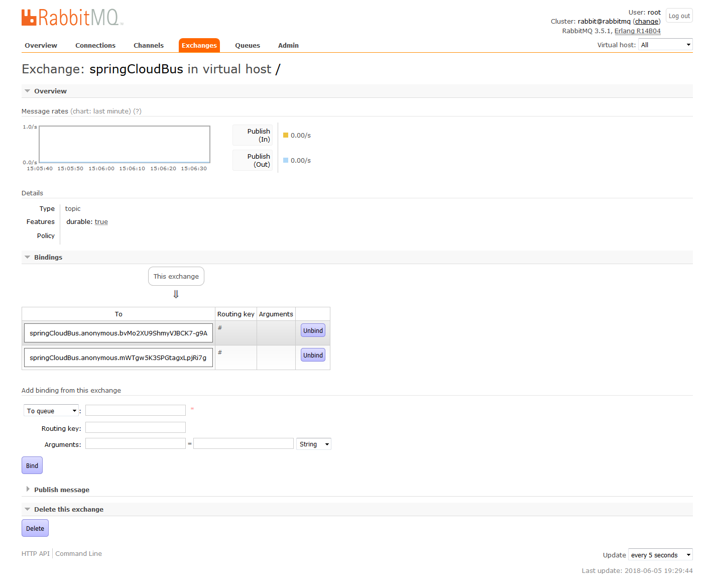
Task: Switch to the Connections tab
Action: coord(95,45)
